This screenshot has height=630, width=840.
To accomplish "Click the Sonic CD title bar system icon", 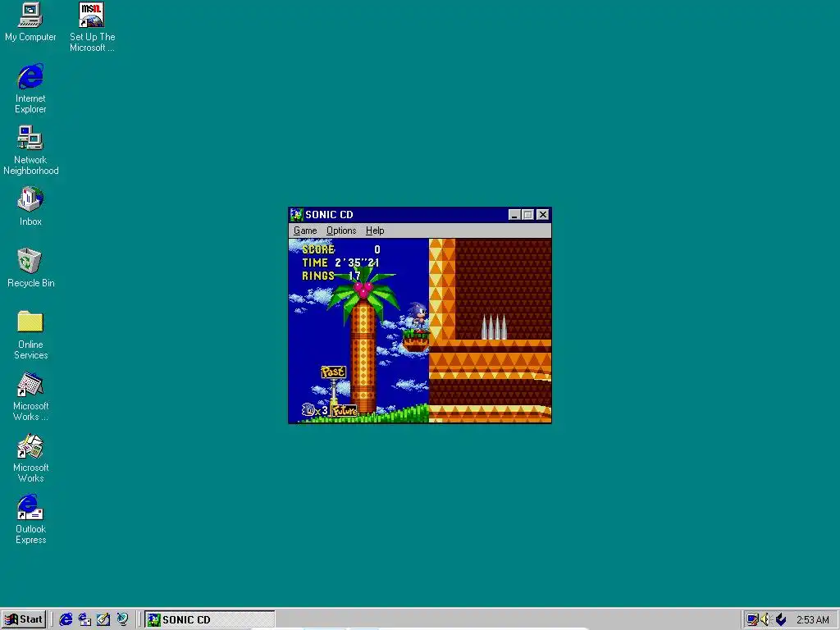I will 296,215.
